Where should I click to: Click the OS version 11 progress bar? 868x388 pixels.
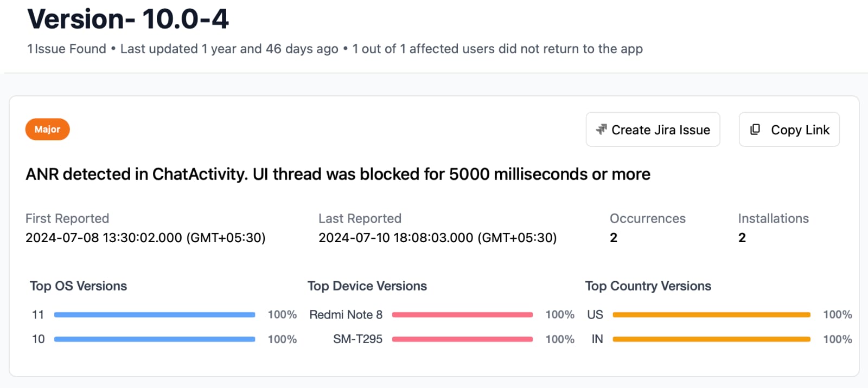coord(155,314)
